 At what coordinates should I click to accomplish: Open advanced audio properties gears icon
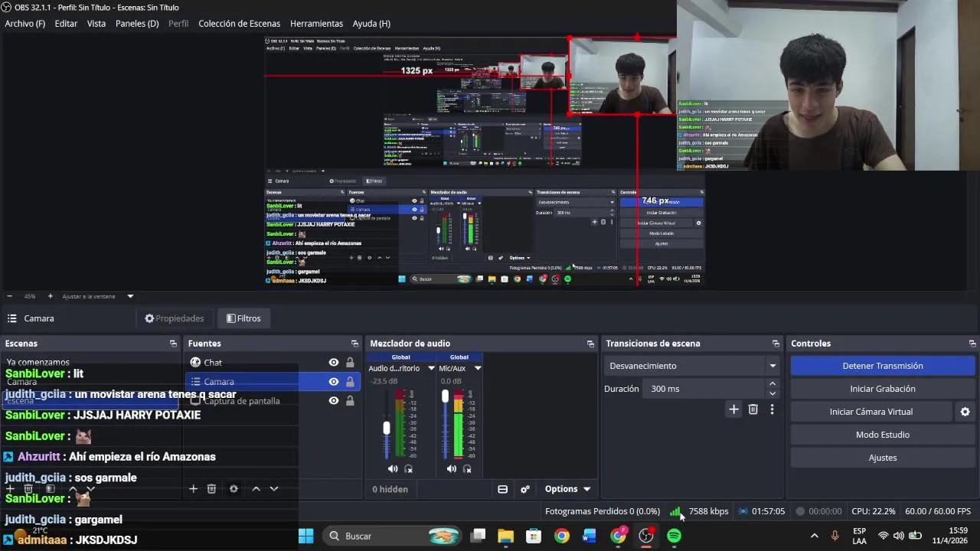coord(525,490)
